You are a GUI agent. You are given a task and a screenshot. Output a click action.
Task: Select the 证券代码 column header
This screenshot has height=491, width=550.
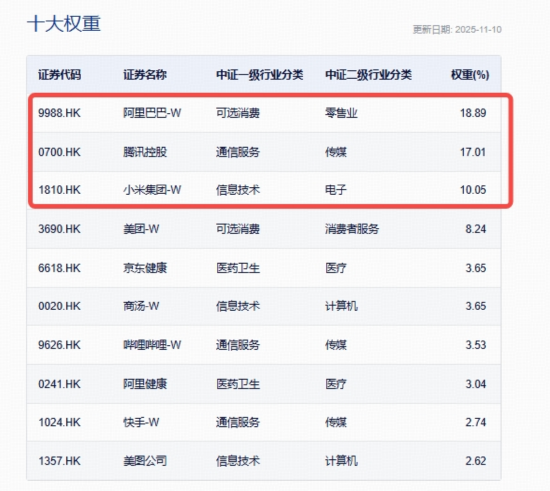click(60, 75)
